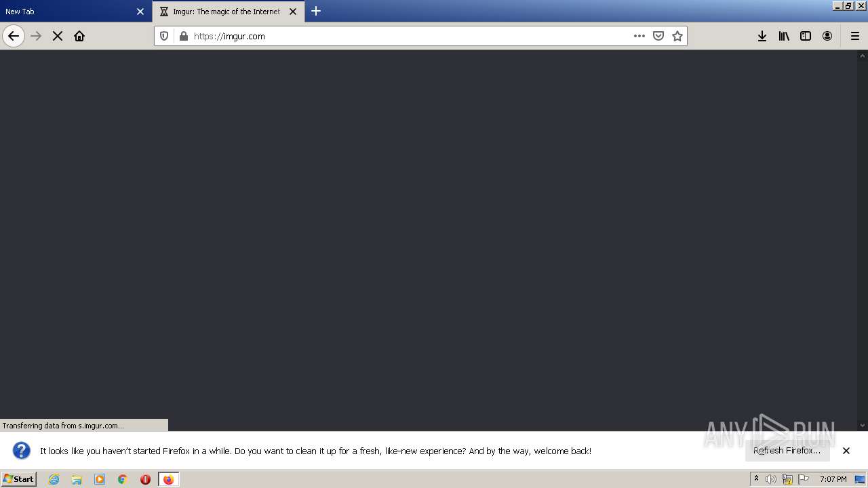This screenshot has width=868, height=488.
Task: Stop loading the imgur page
Action: click(58, 36)
